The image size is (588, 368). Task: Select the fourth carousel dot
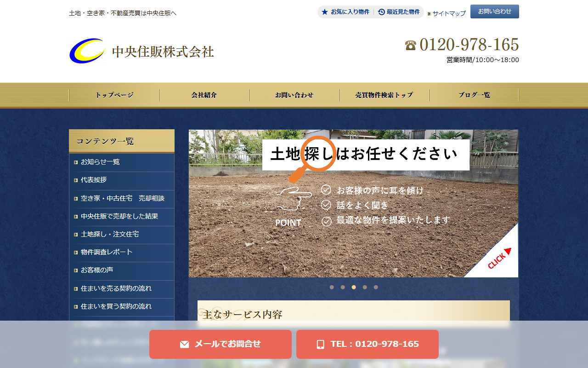[x=365, y=287]
